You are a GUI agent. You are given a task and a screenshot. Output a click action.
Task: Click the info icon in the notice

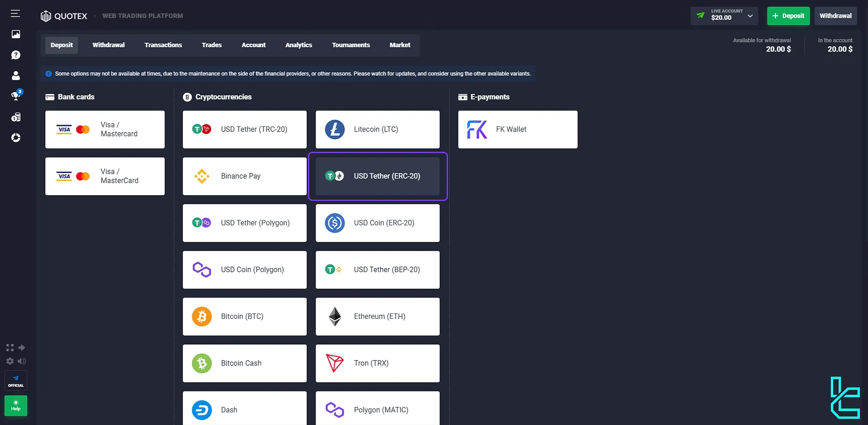tap(48, 74)
